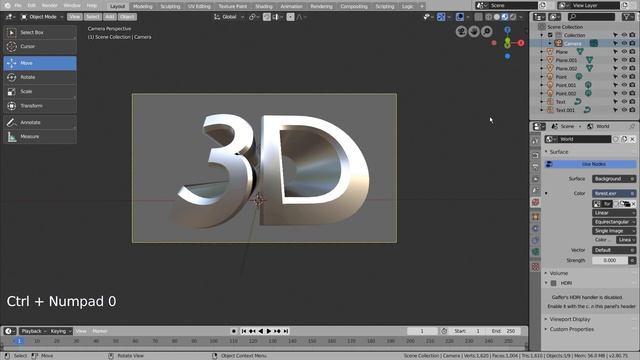Open the Linear interpolation dropdown
Image resolution: width=640 pixels, height=360 pixels.
(614, 213)
